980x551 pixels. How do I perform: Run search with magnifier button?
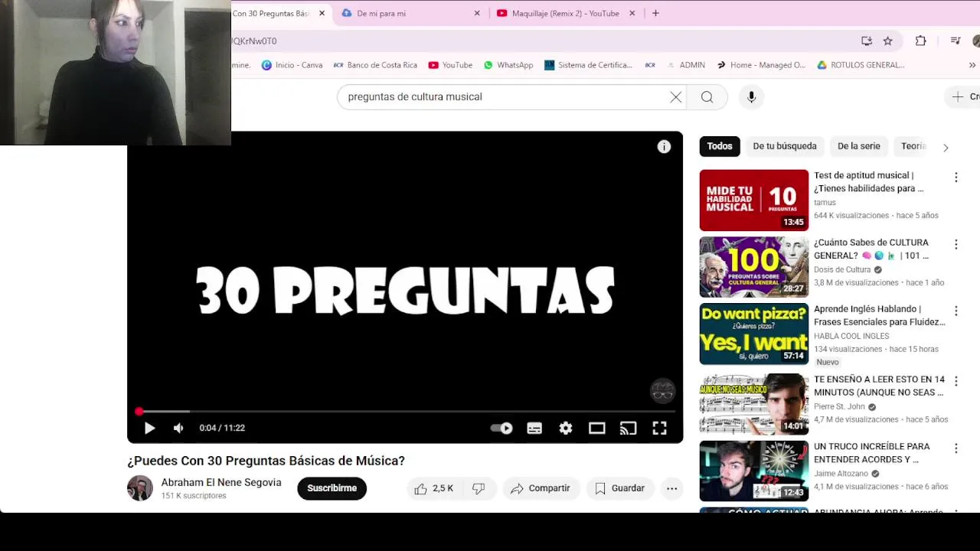(707, 97)
